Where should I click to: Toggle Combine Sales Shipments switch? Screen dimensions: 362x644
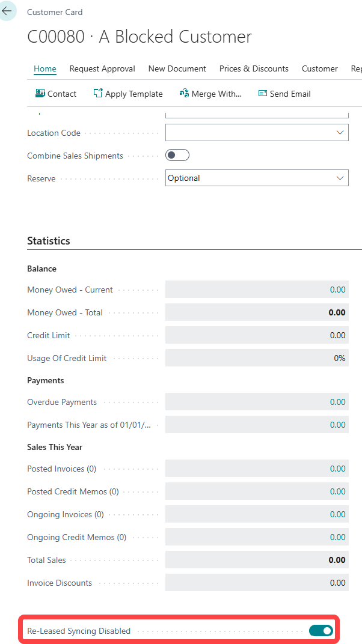(x=177, y=156)
